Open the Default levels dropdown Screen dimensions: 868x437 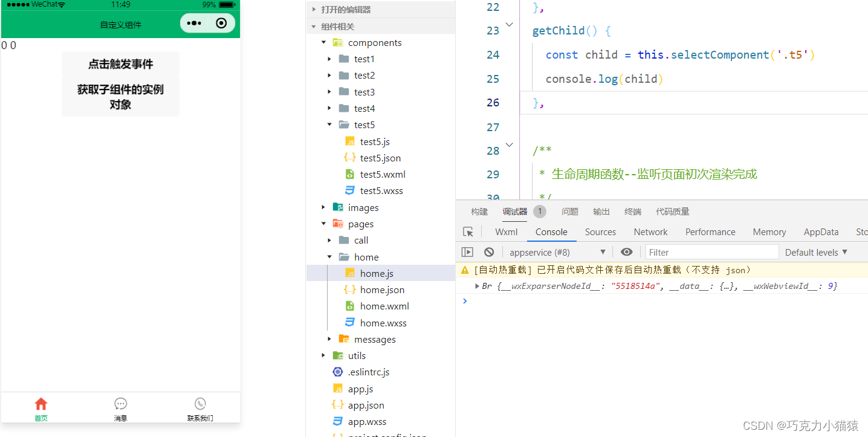coord(815,251)
